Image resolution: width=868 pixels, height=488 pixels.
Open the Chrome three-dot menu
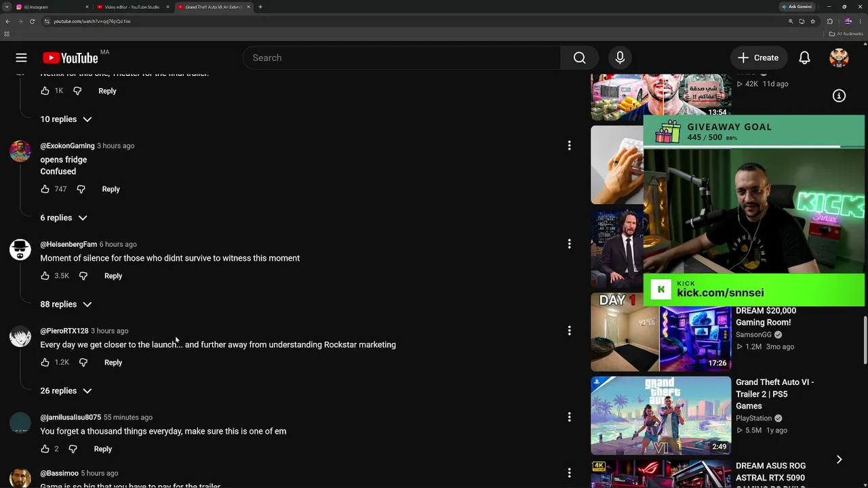861,21
